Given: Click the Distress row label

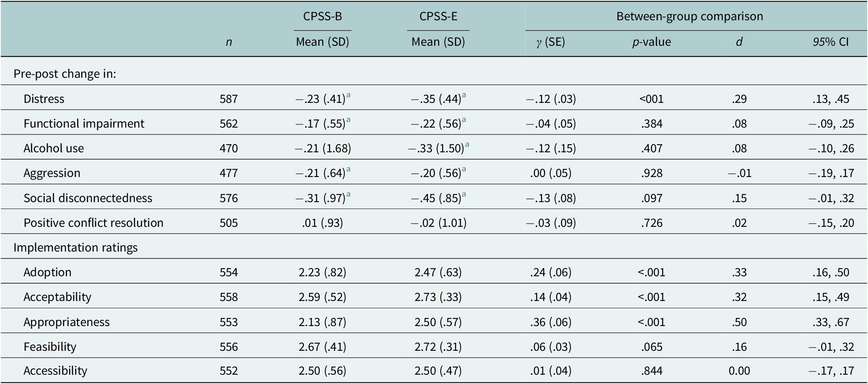Looking at the screenshot, I should tap(44, 99).
